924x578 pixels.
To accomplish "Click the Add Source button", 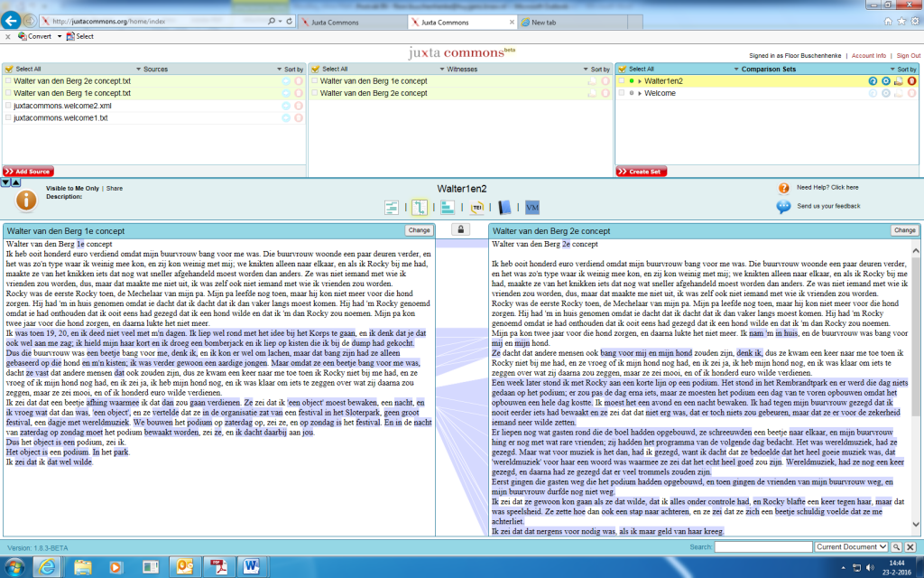I will point(29,172).
